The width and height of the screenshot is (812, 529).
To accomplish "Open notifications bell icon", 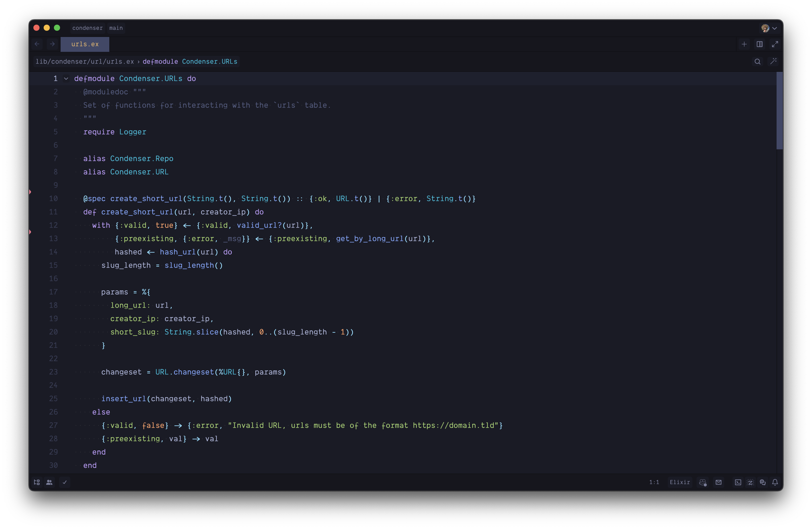I will click(x=775, y=482).
